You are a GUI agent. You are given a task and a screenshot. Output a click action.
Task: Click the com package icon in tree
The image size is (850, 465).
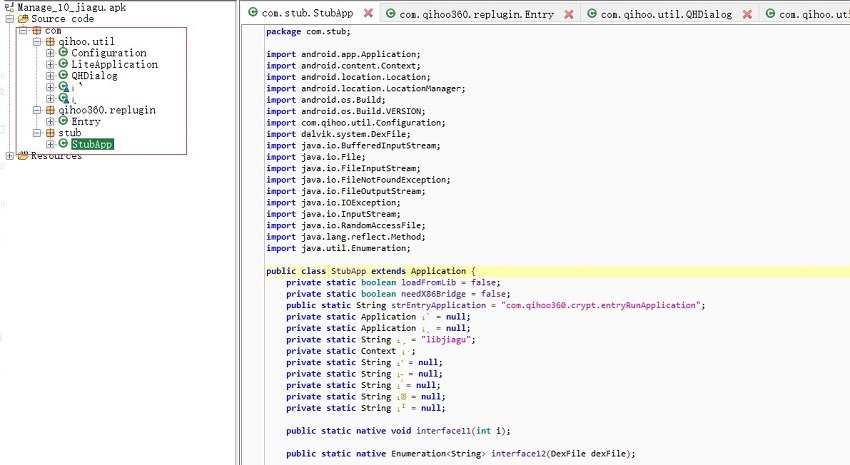(37, 30)
